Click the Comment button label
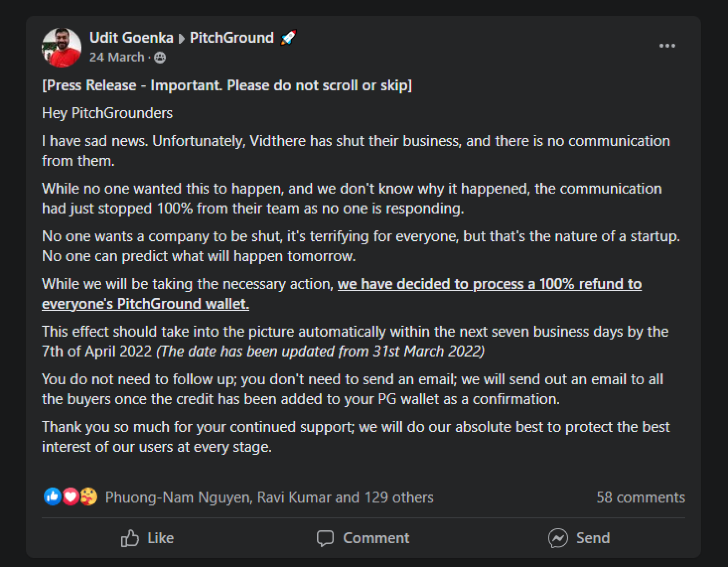 (x=376, y=538)
